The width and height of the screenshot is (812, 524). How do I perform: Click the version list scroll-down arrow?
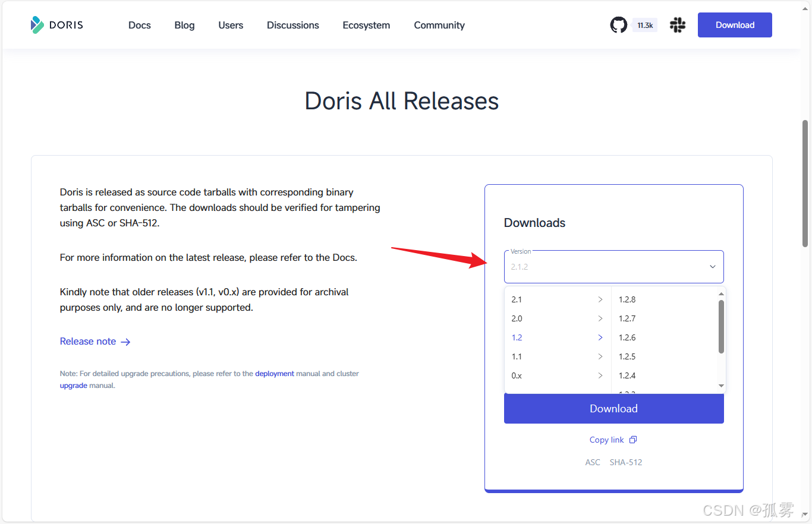tap(722, 386)
